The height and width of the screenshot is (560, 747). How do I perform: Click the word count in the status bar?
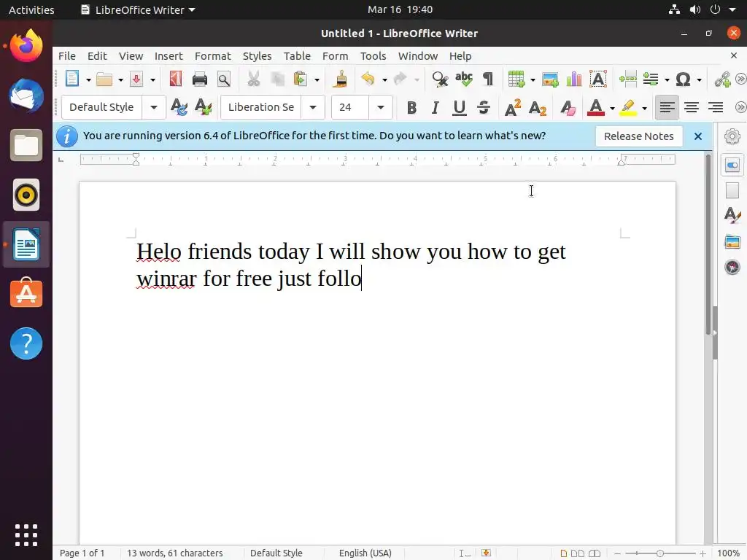pyautogui.click(x=175, y=553)
